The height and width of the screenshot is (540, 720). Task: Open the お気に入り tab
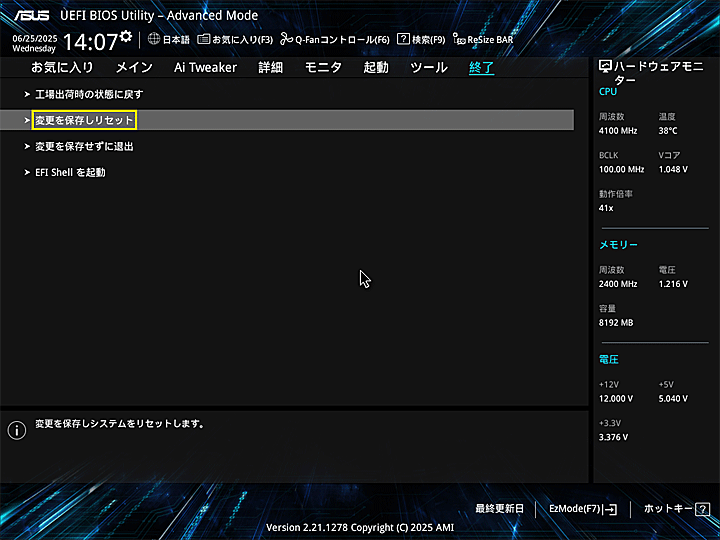62,68
